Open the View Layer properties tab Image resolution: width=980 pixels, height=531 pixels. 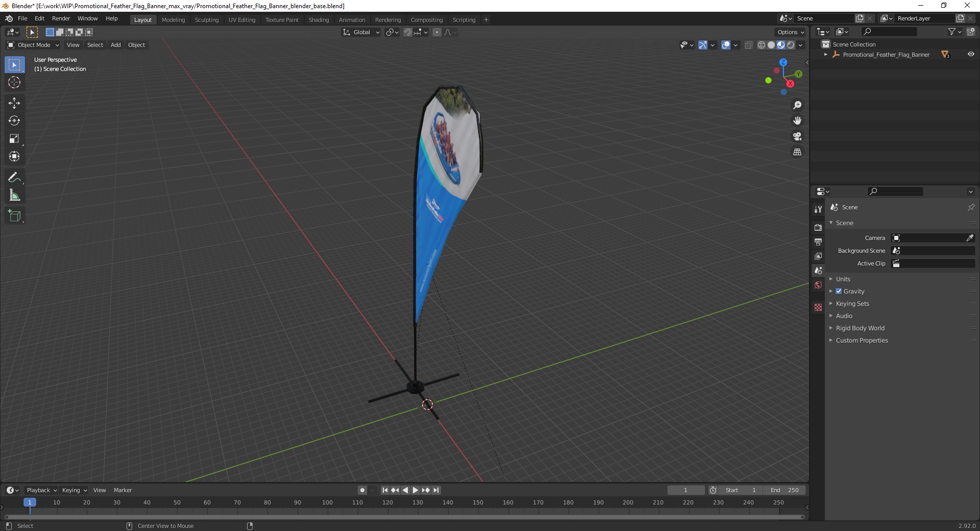tap(818, 256)
